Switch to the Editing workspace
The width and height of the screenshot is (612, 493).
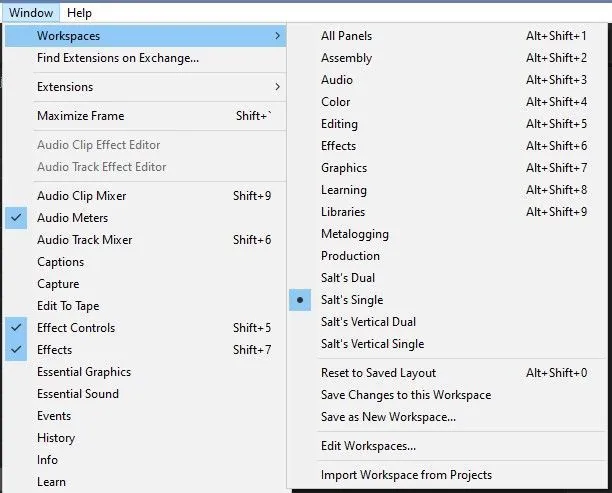coord(339,124)
